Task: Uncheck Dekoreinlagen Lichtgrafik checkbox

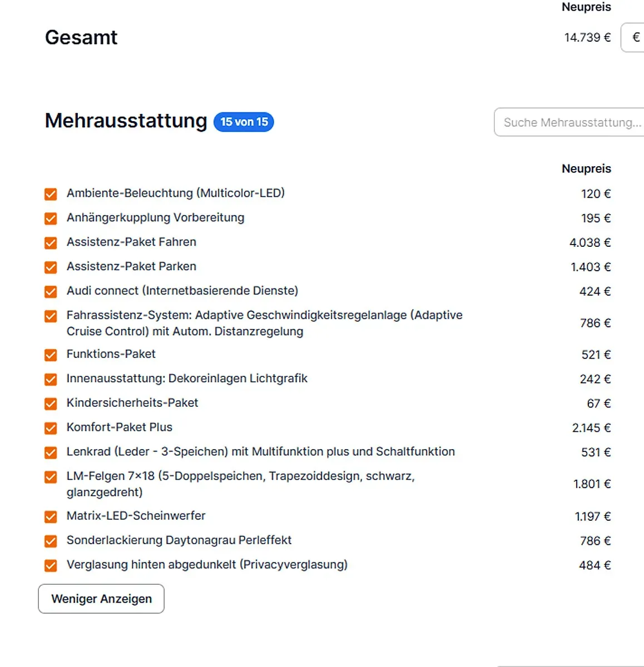Action: tap(51, 380)
